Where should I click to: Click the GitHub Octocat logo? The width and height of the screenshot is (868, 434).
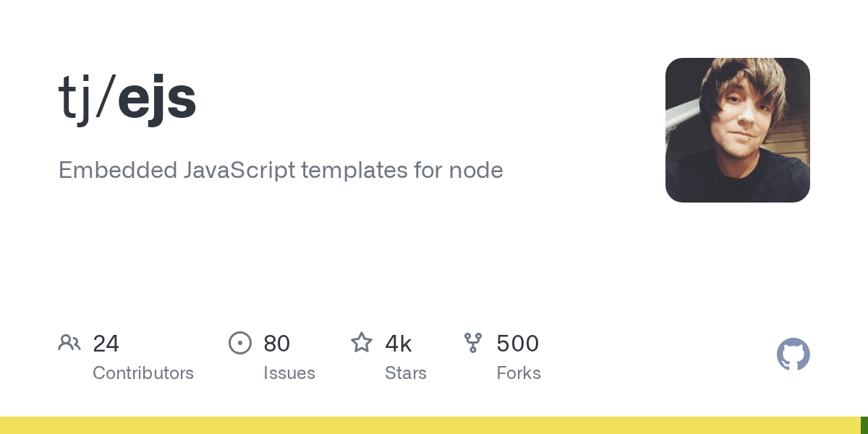tap(793, 354)
